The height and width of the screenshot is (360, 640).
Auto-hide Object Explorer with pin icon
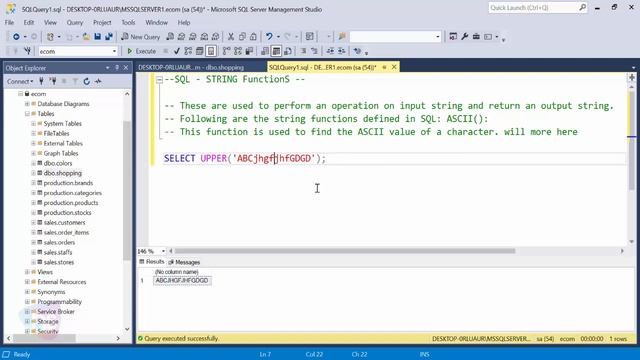[117, 68]
